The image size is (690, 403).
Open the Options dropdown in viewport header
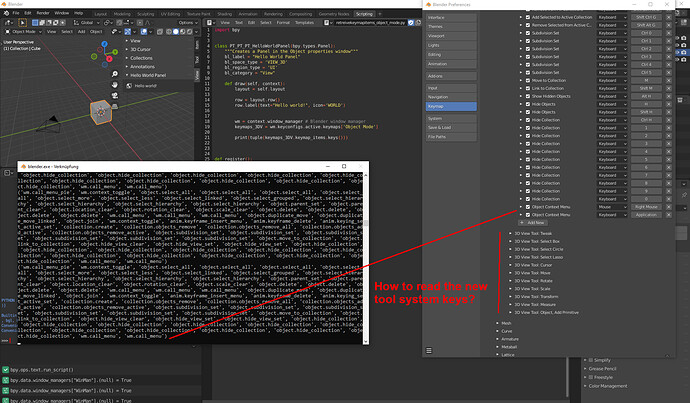coord(187,22)
